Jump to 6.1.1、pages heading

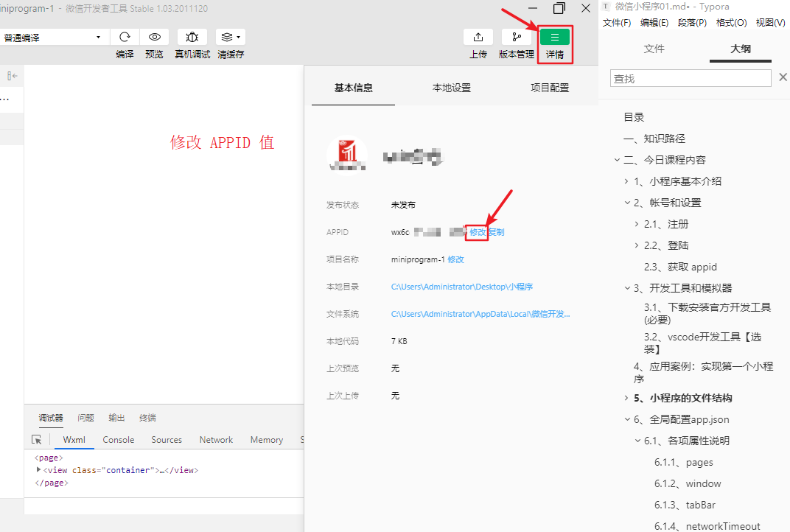coord(684,462)
